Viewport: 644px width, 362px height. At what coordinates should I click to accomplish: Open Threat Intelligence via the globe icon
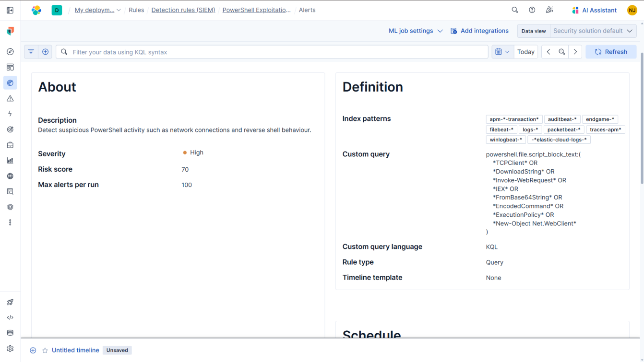click(10, 176)
